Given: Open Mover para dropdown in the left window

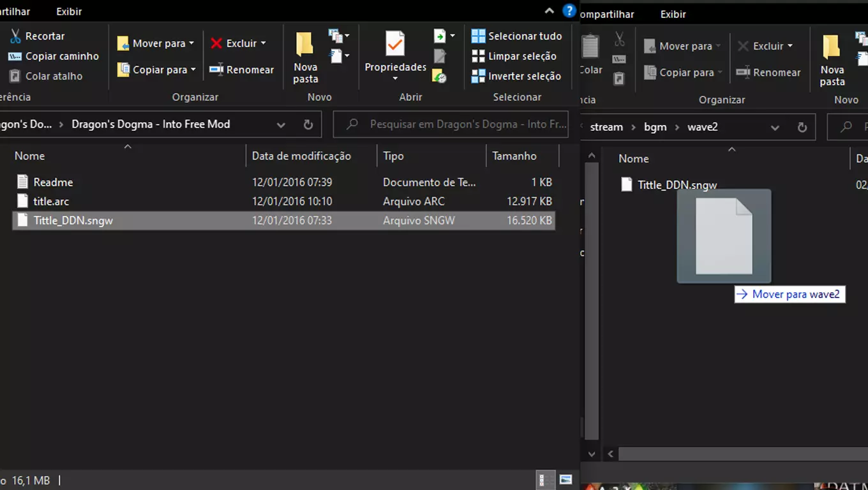Looking at the screenshot, I should tap(156, 43).
